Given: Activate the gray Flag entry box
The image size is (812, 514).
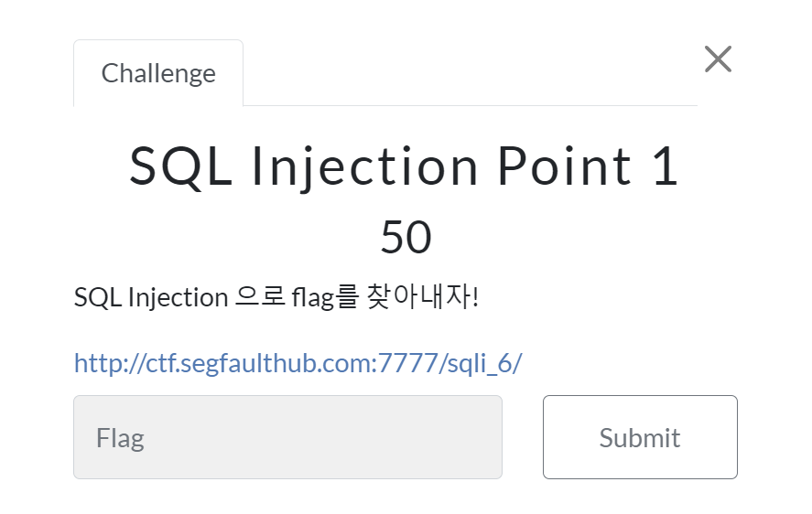Looking at the screenshot, I should 288,437.
